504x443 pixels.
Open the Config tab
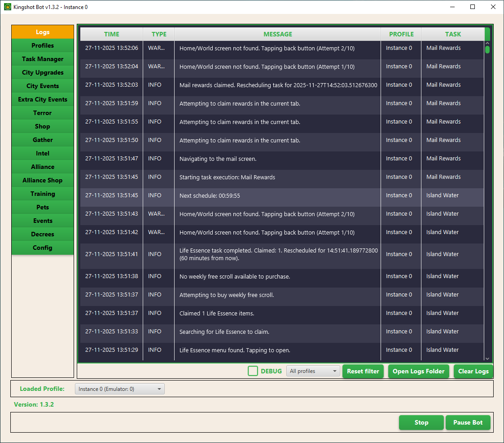tap(43, 248)
